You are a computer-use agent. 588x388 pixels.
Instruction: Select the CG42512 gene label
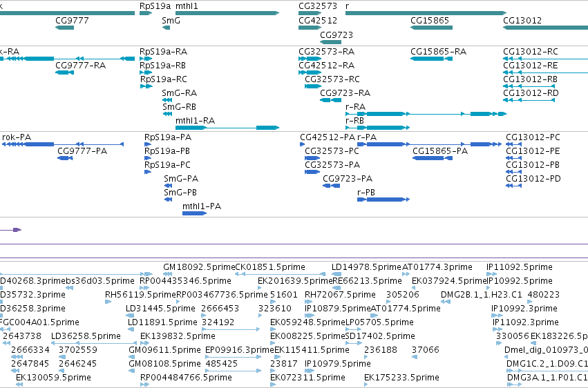pos(318,21)
